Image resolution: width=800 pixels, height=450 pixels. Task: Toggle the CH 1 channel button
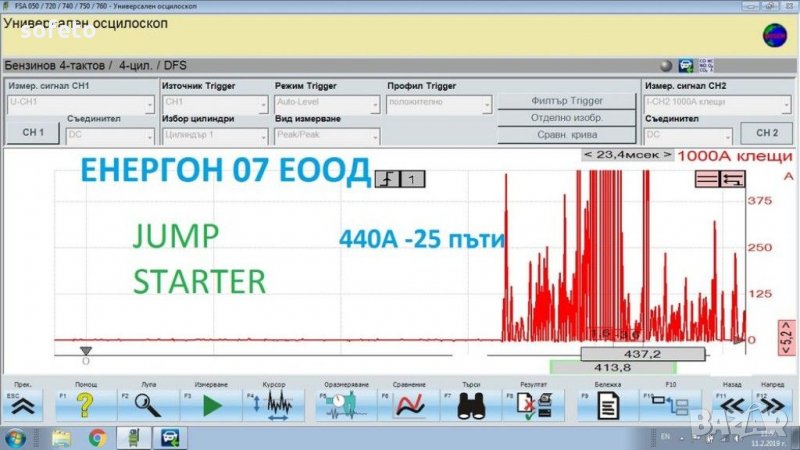(x=33, y=133)
